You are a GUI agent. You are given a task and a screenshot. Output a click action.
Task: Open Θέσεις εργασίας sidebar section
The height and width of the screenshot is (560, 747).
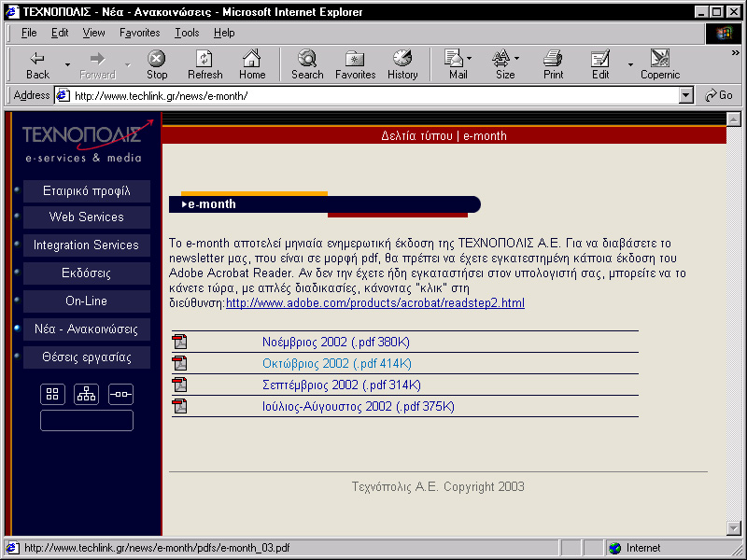click(87, 357)
